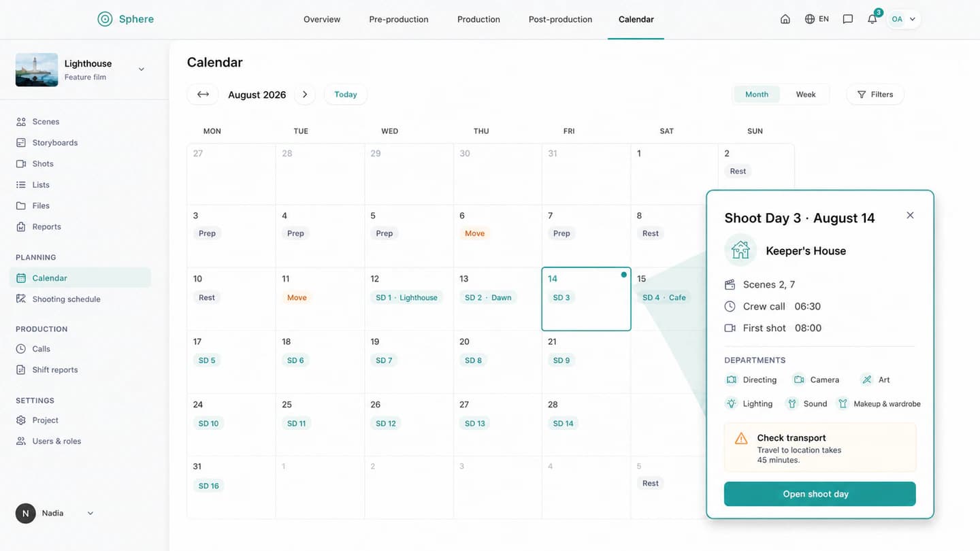Click the Today button

(x=346, y=95)
